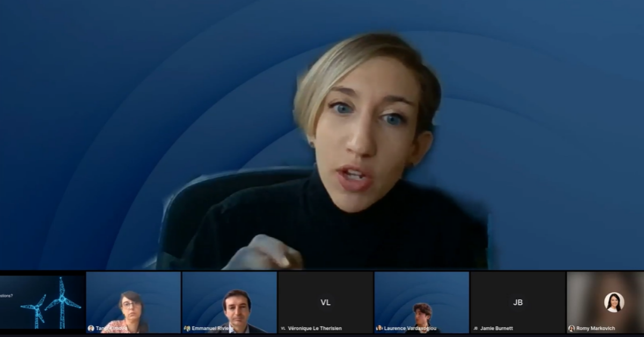This screenshot has height=337, width=644.
Task: Click the name label 'Laurence Vardaxoglou'
Action: [410, 328]
